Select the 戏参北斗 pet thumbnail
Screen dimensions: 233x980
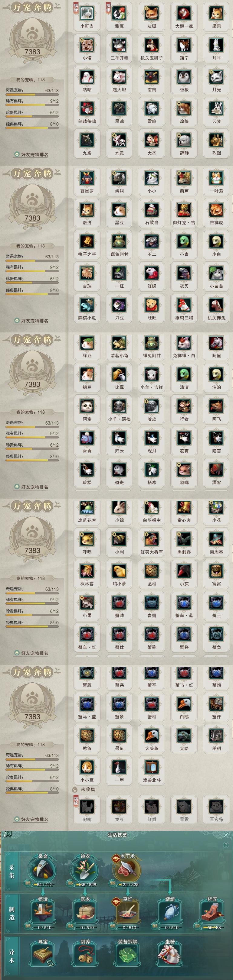click(152, 767)
